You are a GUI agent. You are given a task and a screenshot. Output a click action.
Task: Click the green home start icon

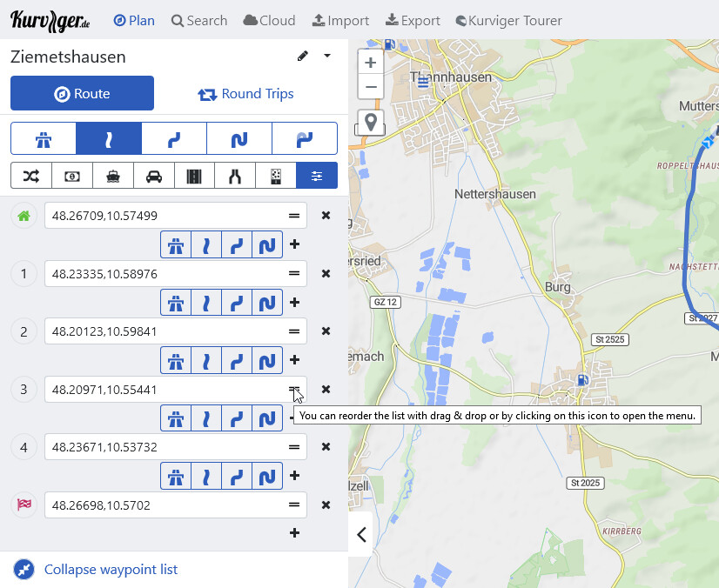click(x=24, y=216)
